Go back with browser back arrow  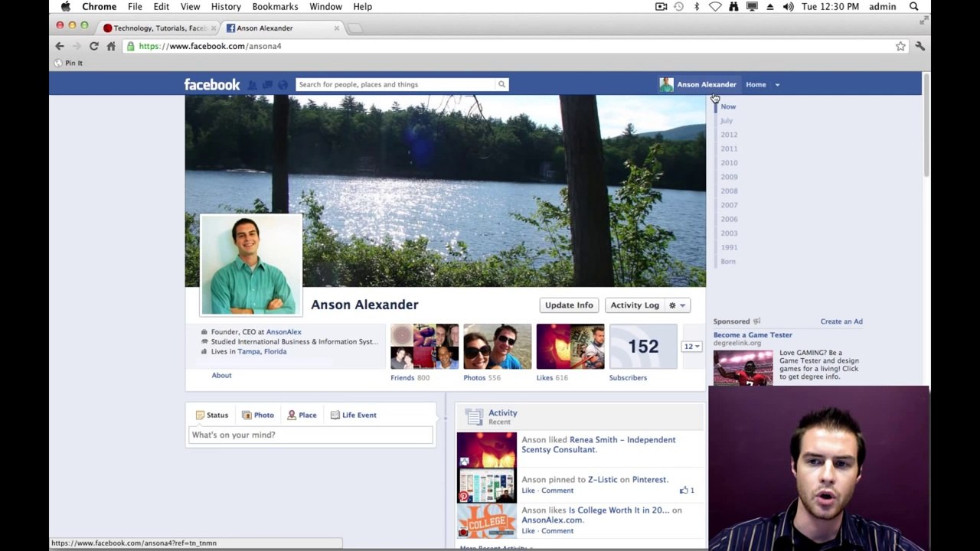[x=60, y=46]
